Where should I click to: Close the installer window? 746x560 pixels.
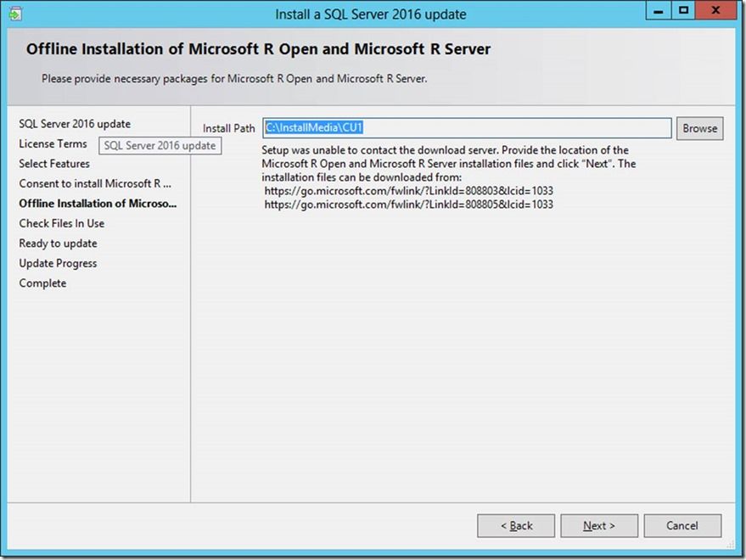coord(715,10)
